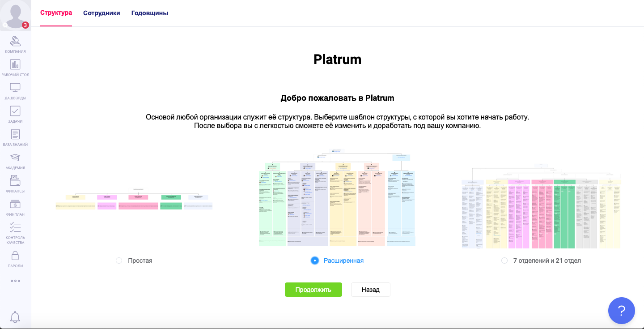This screenshot has width=644, height=329.
Task: Select the Расширенная radio button
Action: 315,261
